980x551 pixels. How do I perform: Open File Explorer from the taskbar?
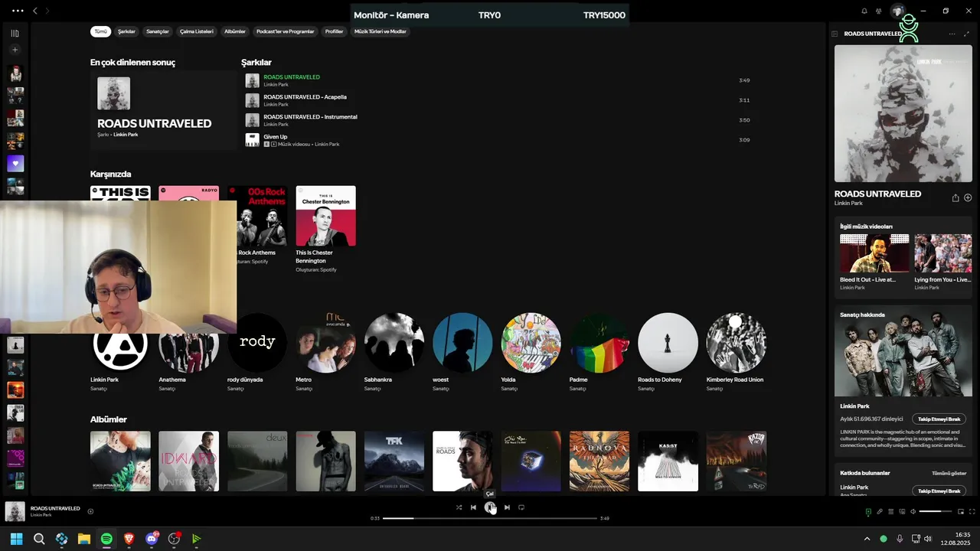click(84, 539)
